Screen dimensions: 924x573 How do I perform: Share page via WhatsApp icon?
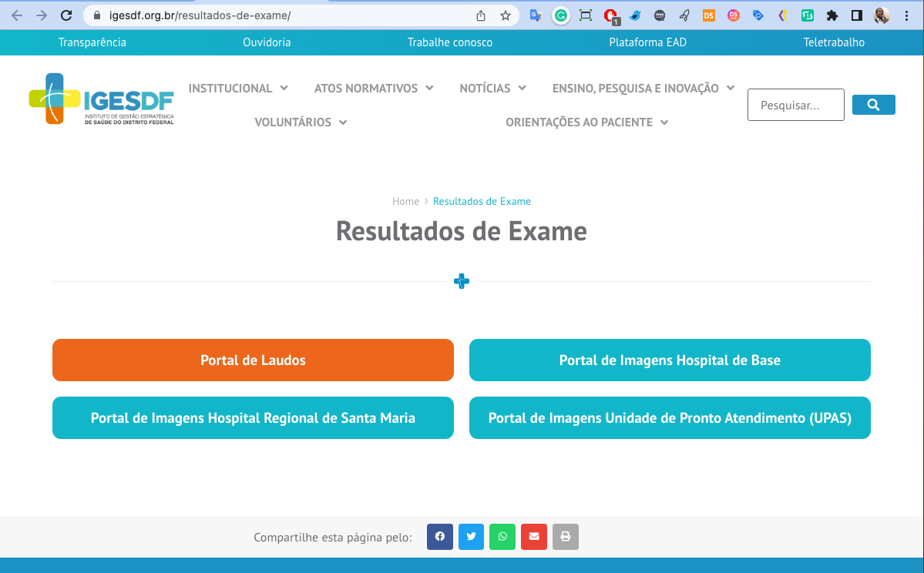[502, 537]
